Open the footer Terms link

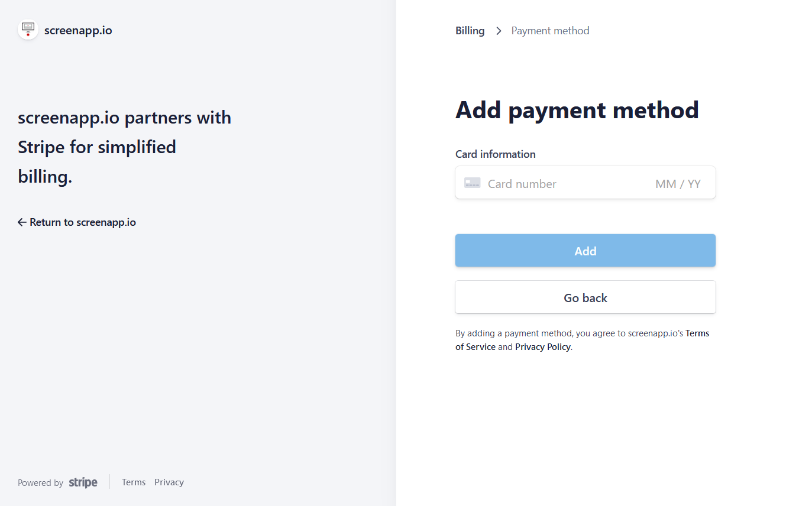tap(134, 482)
